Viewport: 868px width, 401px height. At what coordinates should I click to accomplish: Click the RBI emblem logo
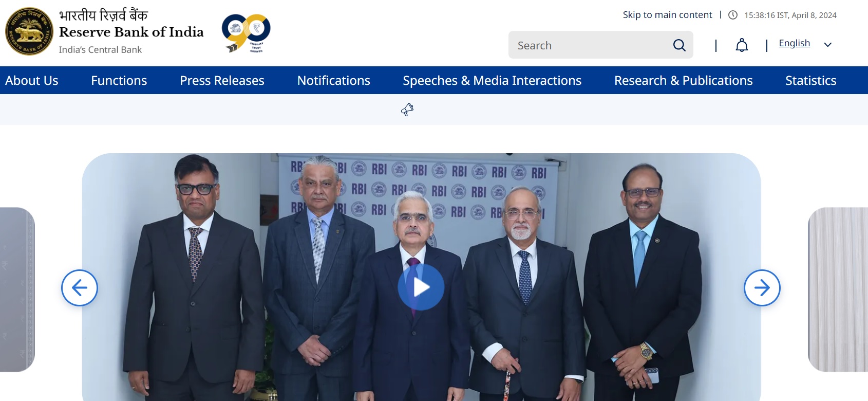[x=29, y=31]
